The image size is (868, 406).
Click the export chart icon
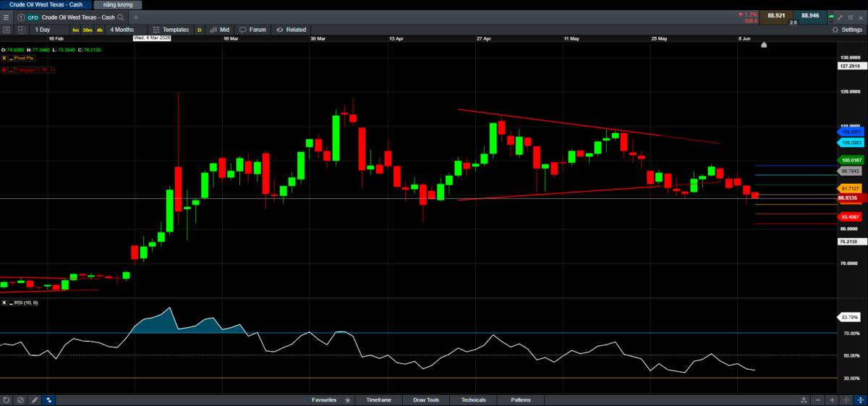804,399
